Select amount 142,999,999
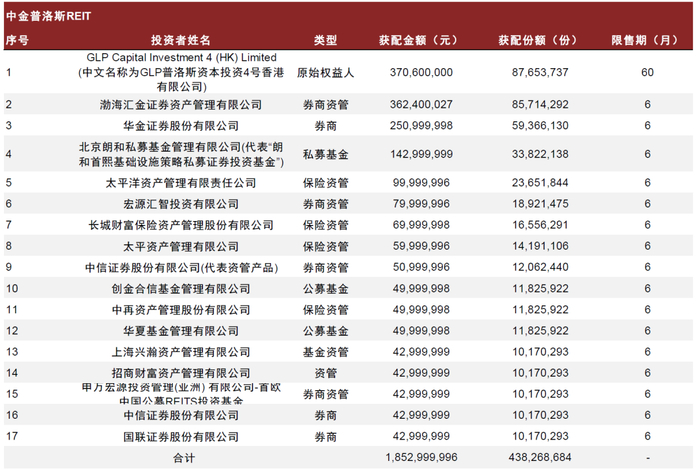 pos(421,154)
